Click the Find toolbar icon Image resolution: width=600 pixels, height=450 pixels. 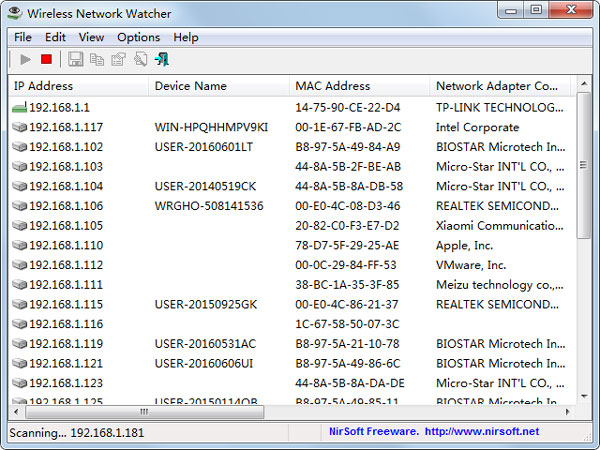(x=140, y=59)
